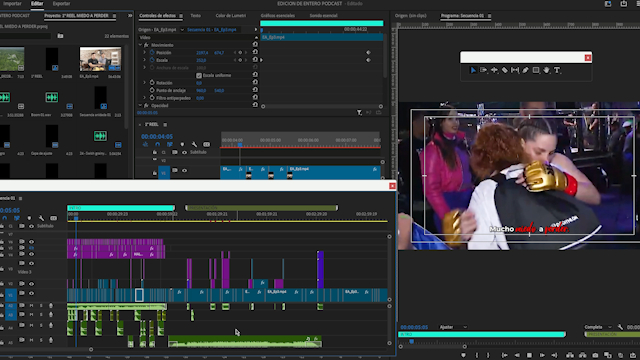640x360 pixels.
Task: Click the effect controls filter icon
Action: 359,113
